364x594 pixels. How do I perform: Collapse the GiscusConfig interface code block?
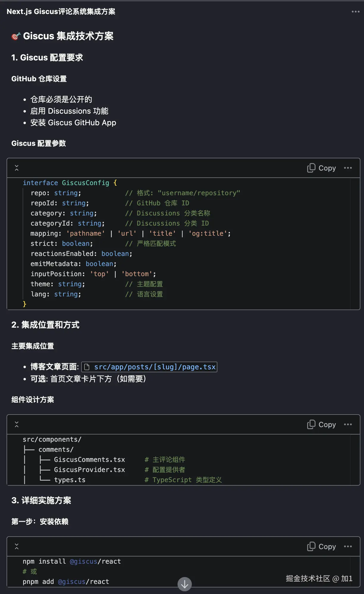pyautogui.click(x=17, y=168)
